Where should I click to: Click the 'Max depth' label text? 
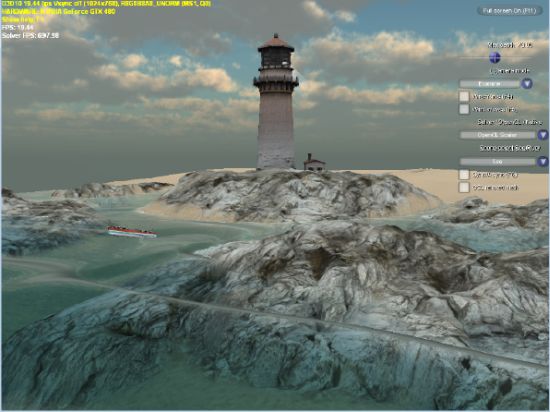[x=510, y=45]
